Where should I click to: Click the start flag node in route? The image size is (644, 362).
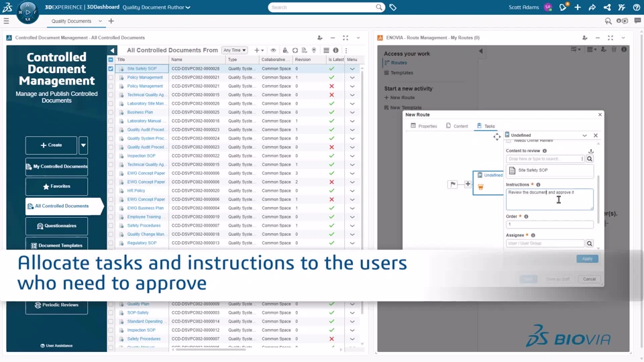[453, 184]
